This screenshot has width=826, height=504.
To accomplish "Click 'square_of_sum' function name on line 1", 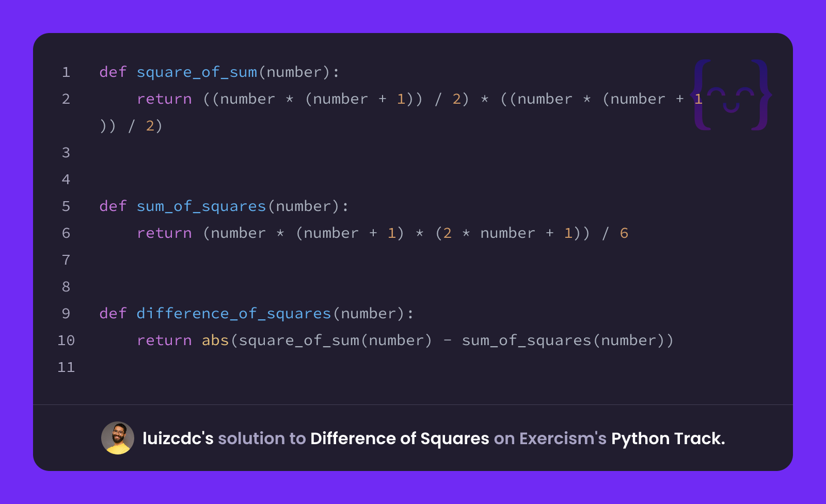I will [197, 72].
